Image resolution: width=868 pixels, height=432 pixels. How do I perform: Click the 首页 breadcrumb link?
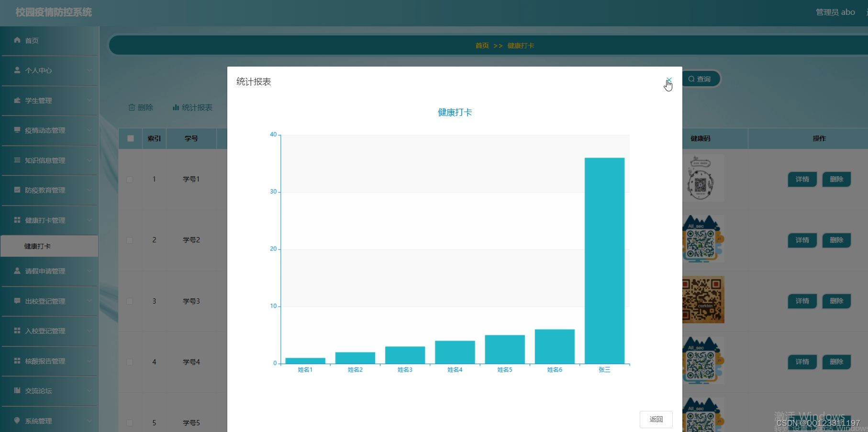tap(482, 45)
